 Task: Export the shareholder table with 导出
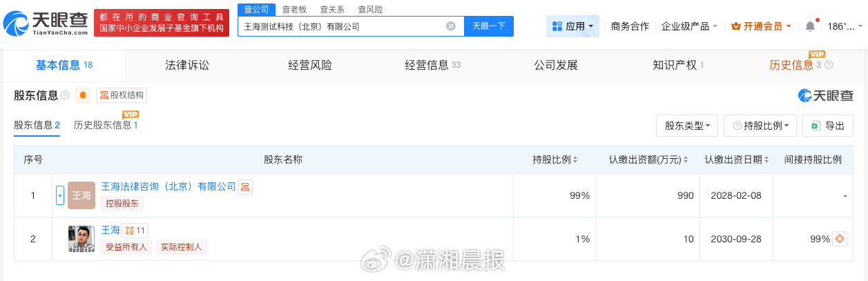(828, 126)
